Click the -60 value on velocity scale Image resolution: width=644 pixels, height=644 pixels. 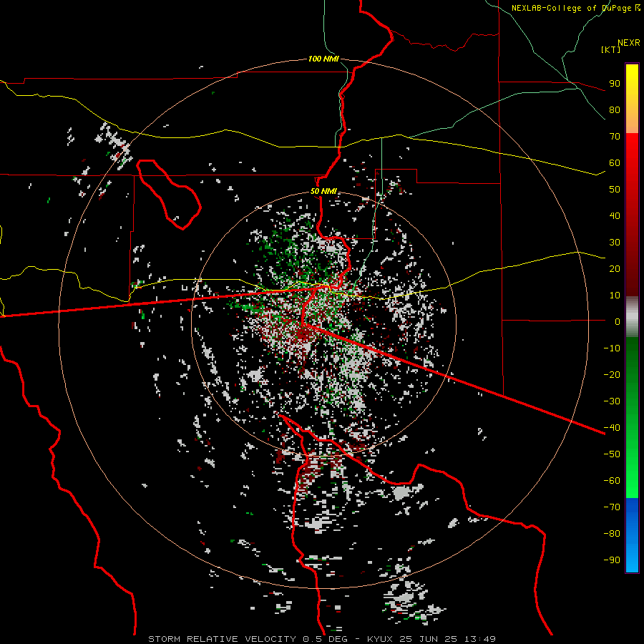tap(612, 481)
